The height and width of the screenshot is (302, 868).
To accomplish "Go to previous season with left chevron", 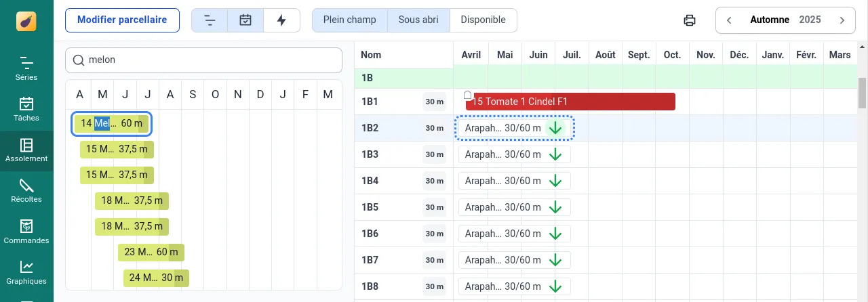I will coord(729,20).
